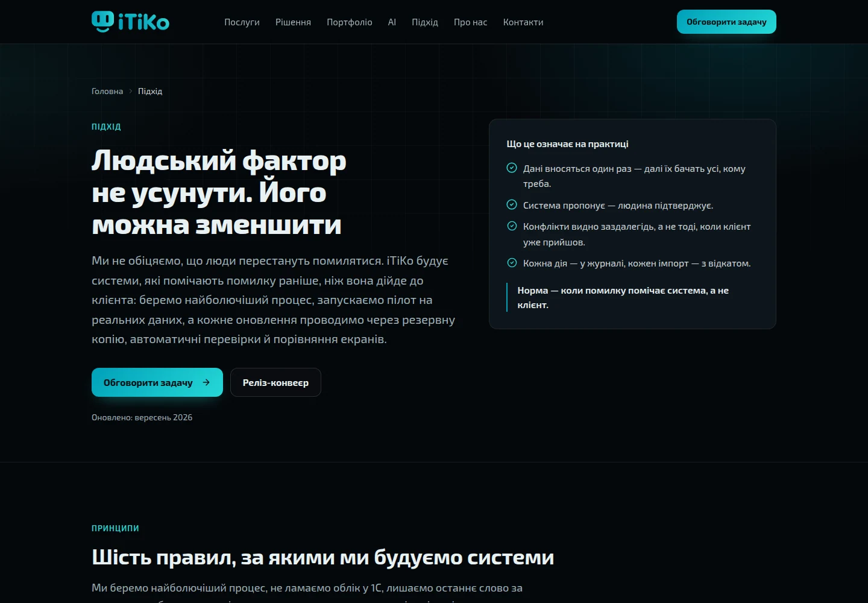Select AI in the top navigation
Screen dimensions: 868x603
point(392,22)
